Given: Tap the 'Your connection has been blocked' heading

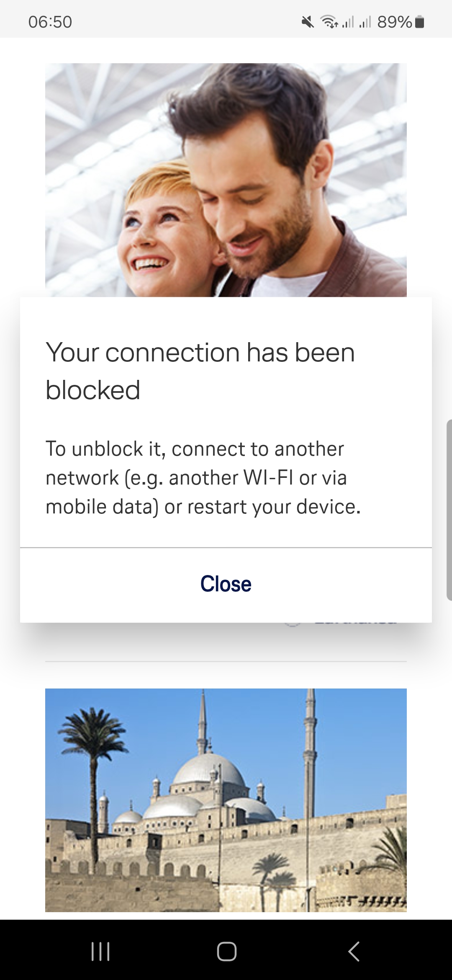Looking at the screenshot, I should [x=200, y=371].
